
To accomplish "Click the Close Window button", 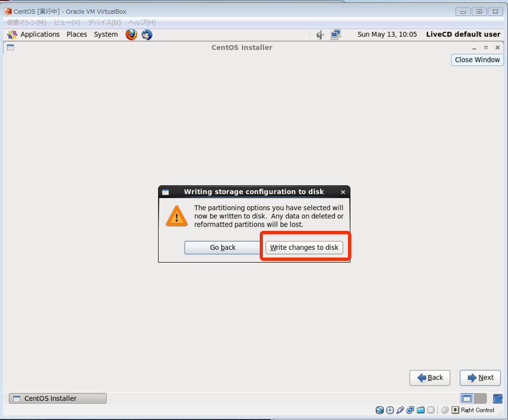I will 478,60.
